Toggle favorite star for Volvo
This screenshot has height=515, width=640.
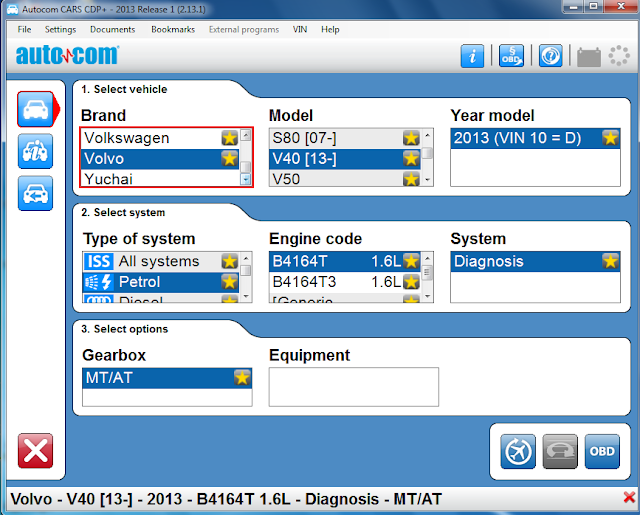[230, 159]
